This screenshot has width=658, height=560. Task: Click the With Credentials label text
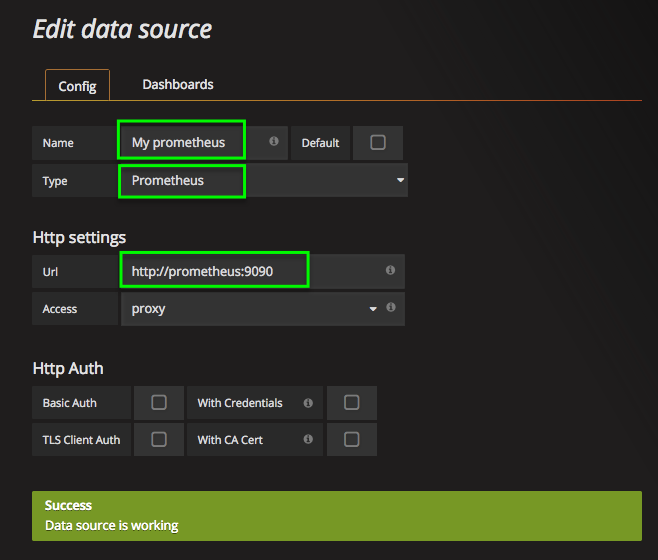[240, 403]
